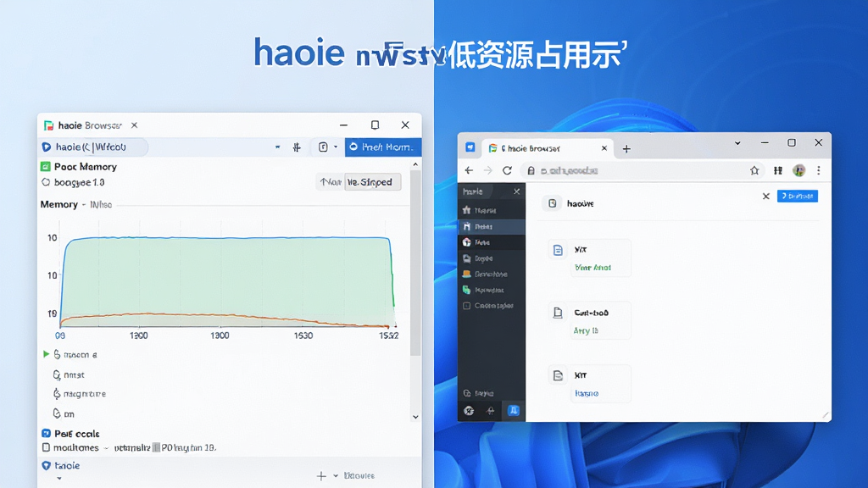Expand the small chevron below the shield haoie label
The image size is (868, 488).
59,479
